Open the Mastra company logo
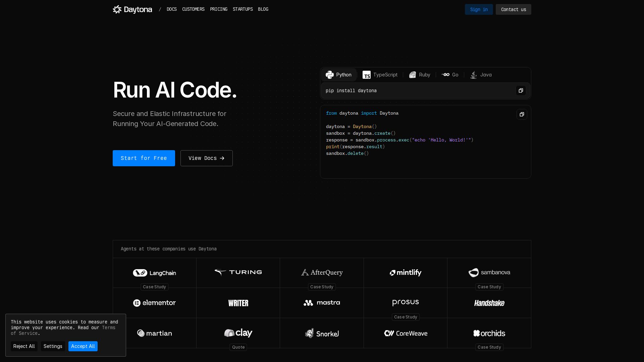The image size is (644, 362). point(322,303)
